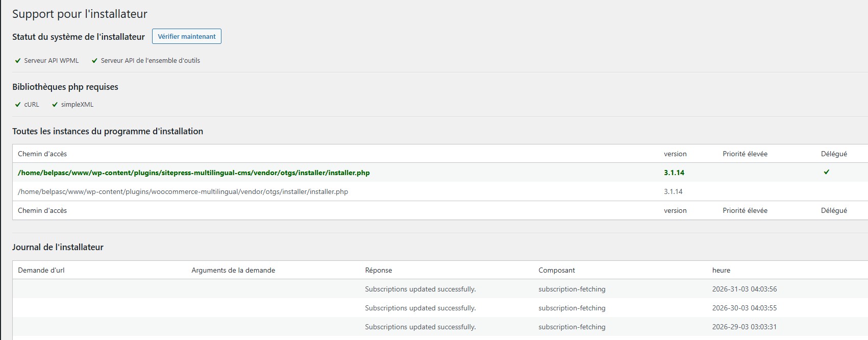This screenshot has height=340, width=868.
Task: Click the Délégué checkmark in sitepress row
Action: [x=826, y=172]
